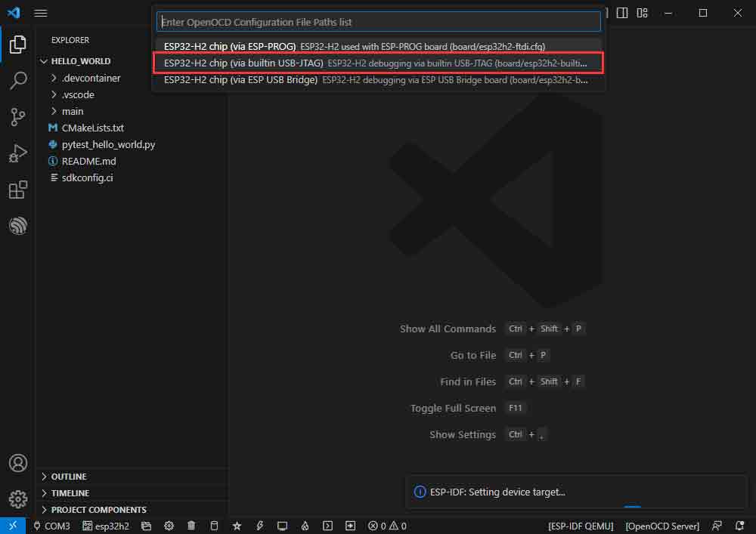The height and width of the screenshot is (534, 756).
Task: Open the Source Control view
Action: 18,117
